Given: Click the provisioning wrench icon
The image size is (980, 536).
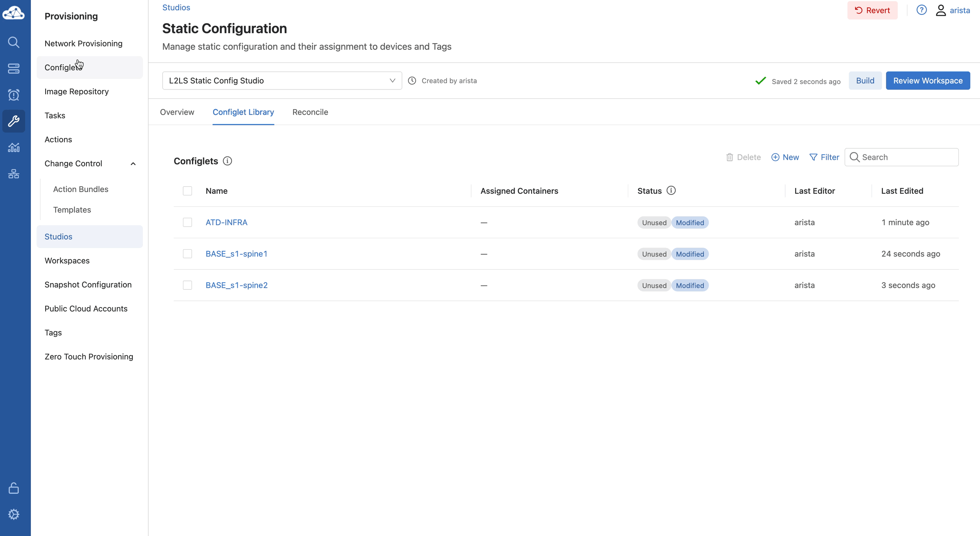Looking at the screenshot, I should point(14,121).
